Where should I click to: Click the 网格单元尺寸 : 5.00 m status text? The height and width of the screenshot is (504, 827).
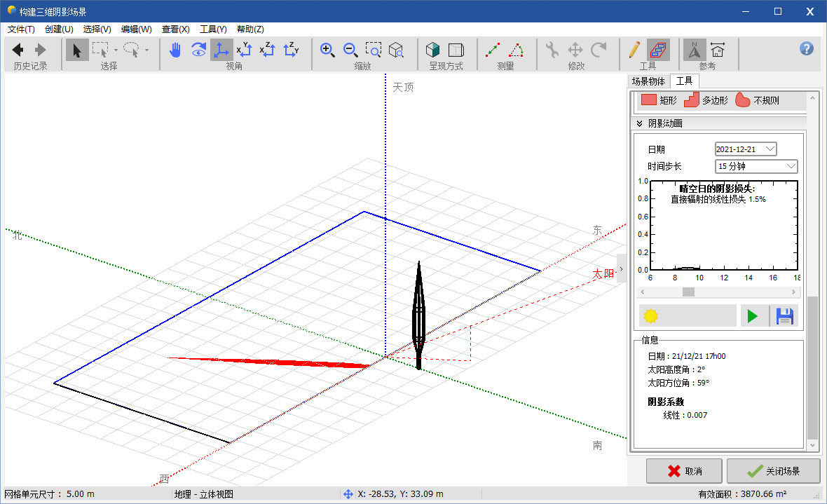tap(50, 494)
